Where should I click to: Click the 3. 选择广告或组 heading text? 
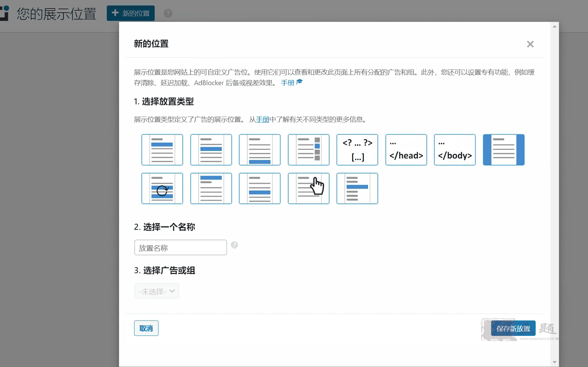[x=165, y=271]
